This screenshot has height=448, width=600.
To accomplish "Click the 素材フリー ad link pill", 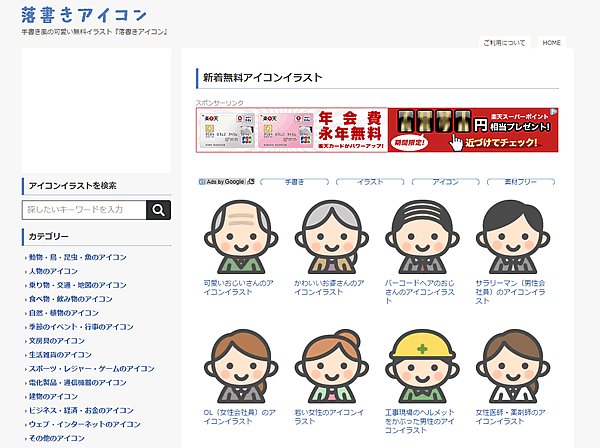I will point(521,182).
